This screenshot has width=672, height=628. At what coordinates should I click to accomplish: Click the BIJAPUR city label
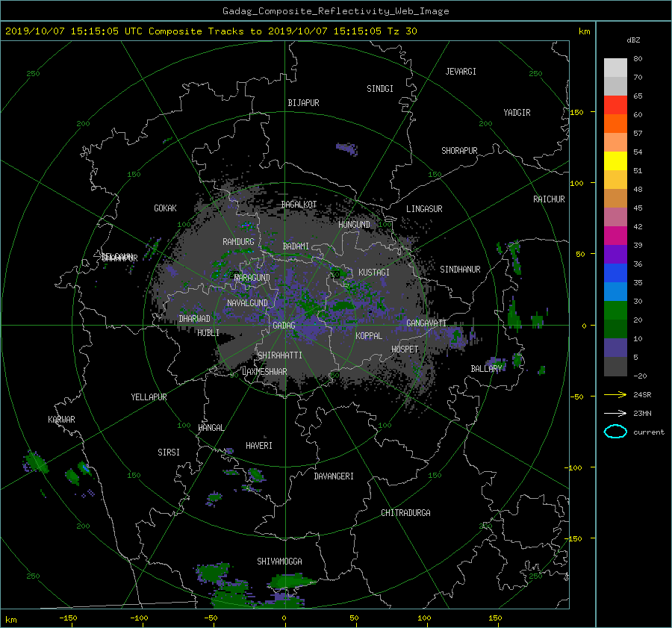(303, 103)
